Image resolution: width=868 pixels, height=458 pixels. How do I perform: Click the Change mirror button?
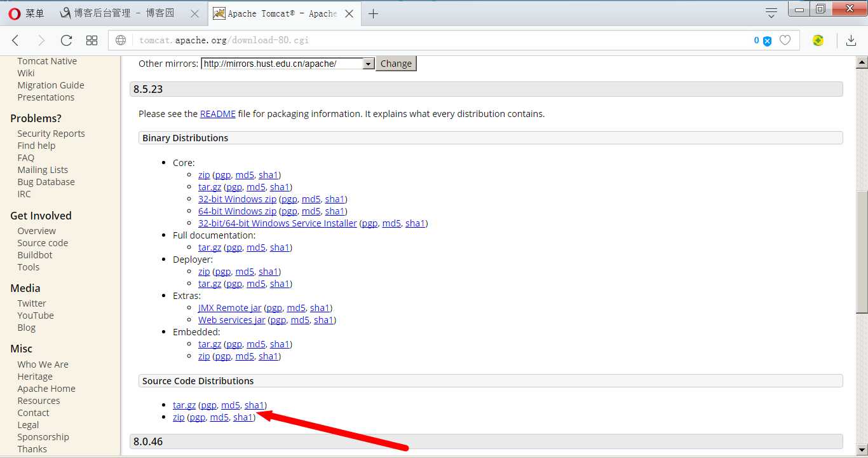tap(396, 64)
